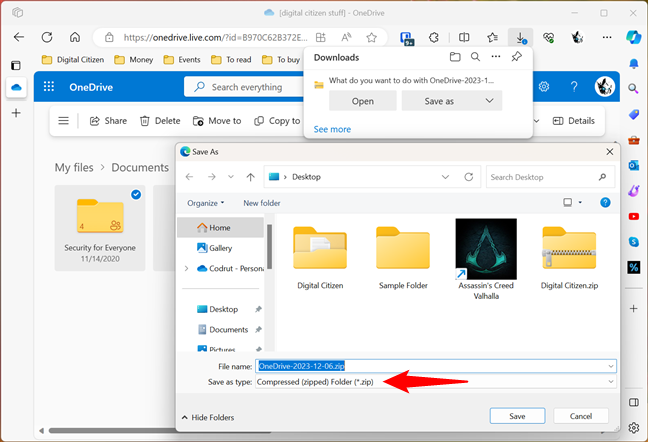The width and height of the screenshot is (648, 442).
Task: Open the Events bookmarks folder
Action: pyautogui.click(x=182, y=60)
